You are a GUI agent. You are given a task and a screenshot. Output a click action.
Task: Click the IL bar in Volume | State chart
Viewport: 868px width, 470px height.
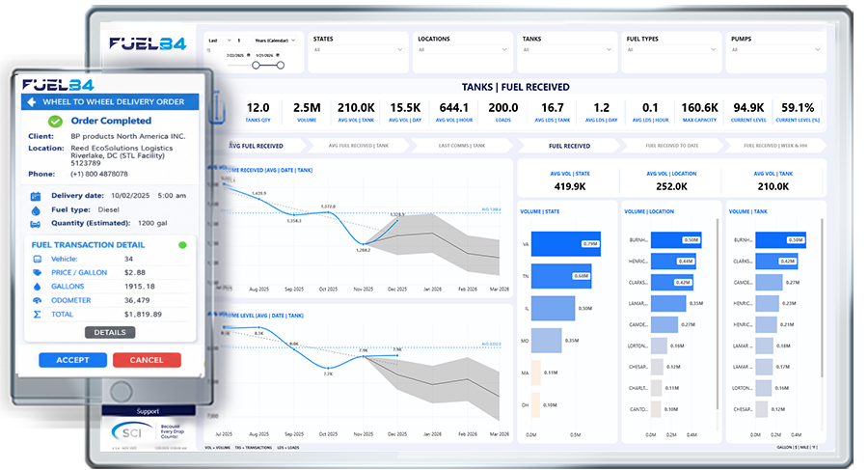click(553, 308)
